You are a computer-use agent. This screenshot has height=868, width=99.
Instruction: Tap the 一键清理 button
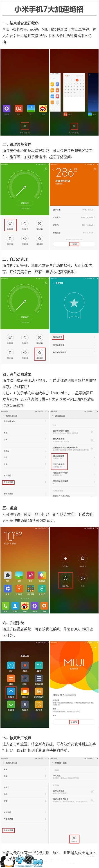coord(74,244)
